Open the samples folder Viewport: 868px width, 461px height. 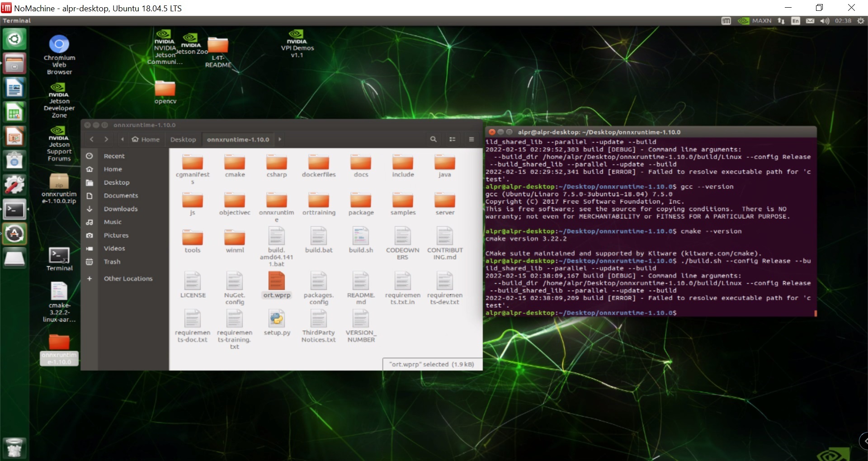(x=403, y=204)
